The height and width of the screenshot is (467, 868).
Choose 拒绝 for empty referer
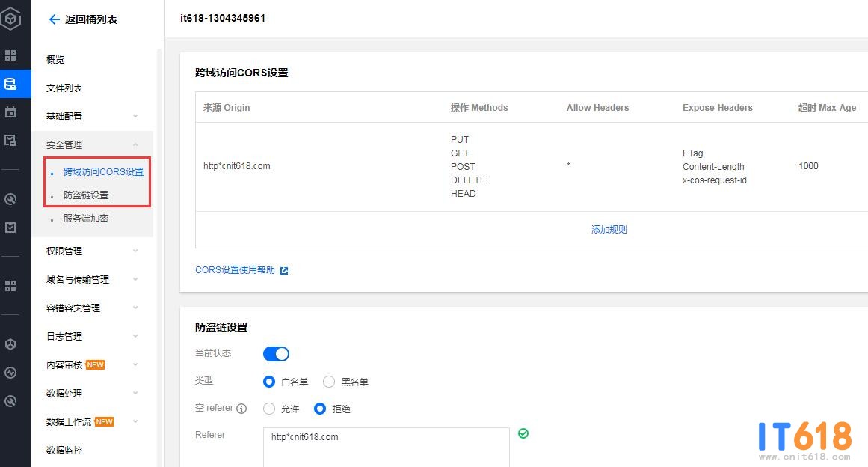pos(320,409)
